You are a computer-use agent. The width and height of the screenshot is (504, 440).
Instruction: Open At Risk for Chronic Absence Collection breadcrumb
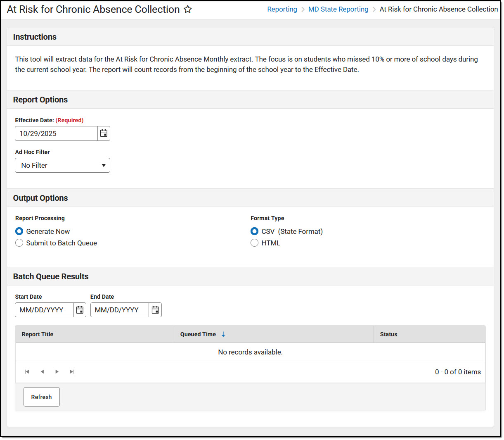pyautogui.click(x=438, y=9)
